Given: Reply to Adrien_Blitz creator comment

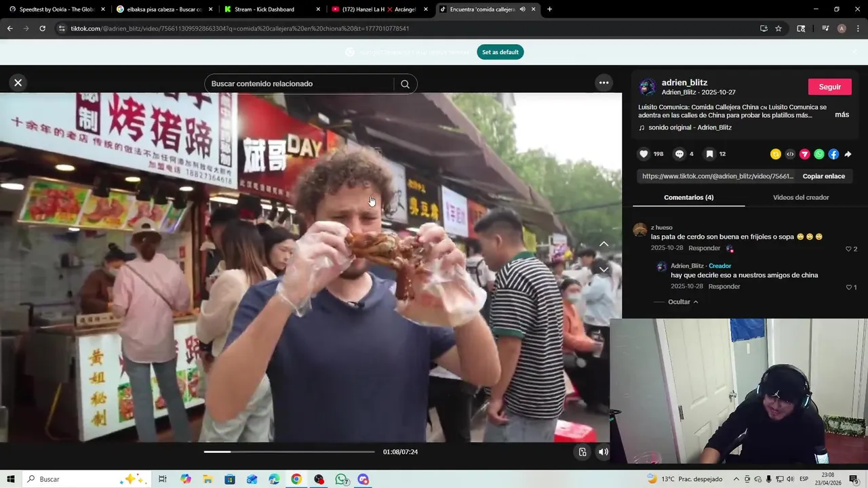Looking at the screenshot, I should 724,287.
